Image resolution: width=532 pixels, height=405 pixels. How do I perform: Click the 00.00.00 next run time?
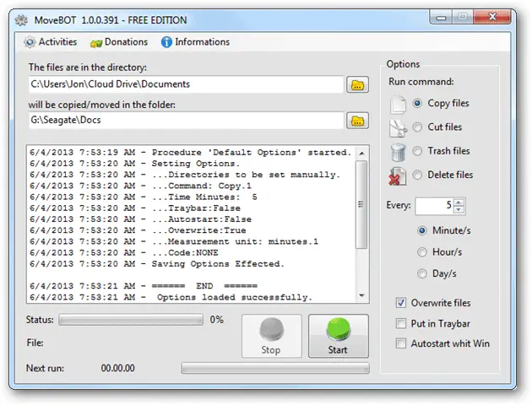[x=117, y=368]
